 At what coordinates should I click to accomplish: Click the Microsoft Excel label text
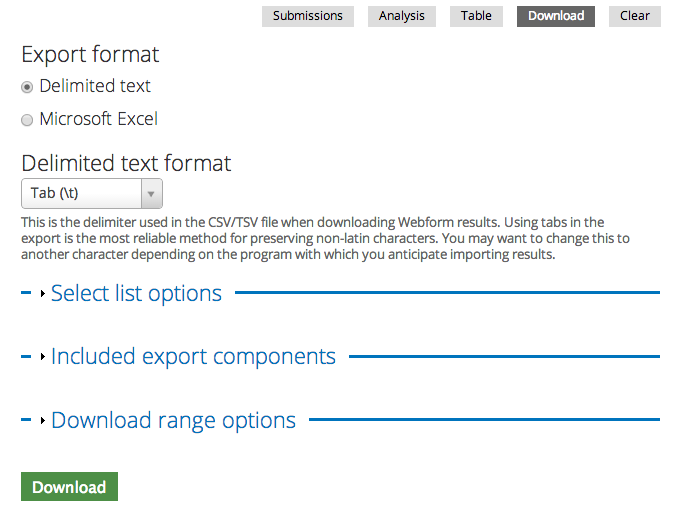(x=98, y=119)
